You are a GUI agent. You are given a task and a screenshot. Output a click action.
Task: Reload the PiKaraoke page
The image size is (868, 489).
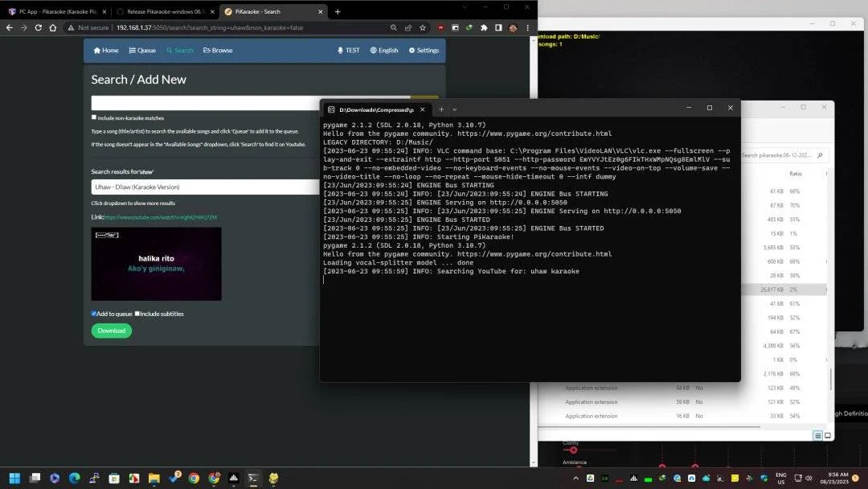[x=39, y=27]
